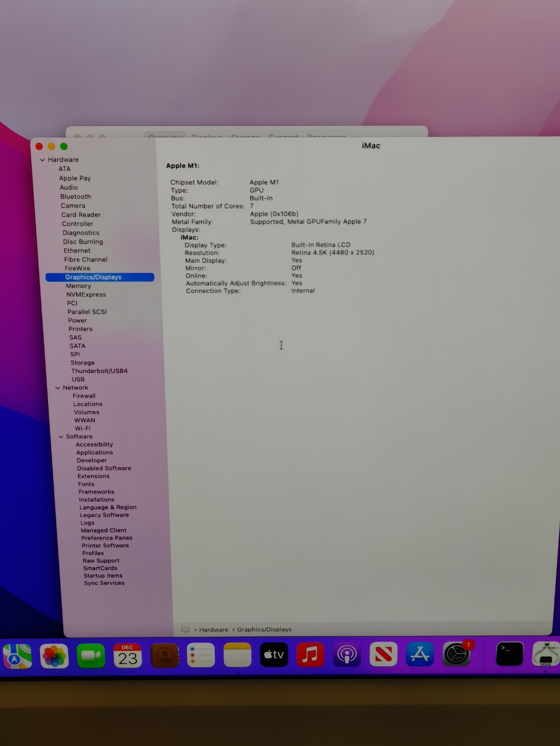Launch Contacts from the Dock
Screen dimensions: 560x746
pos(164,655)
